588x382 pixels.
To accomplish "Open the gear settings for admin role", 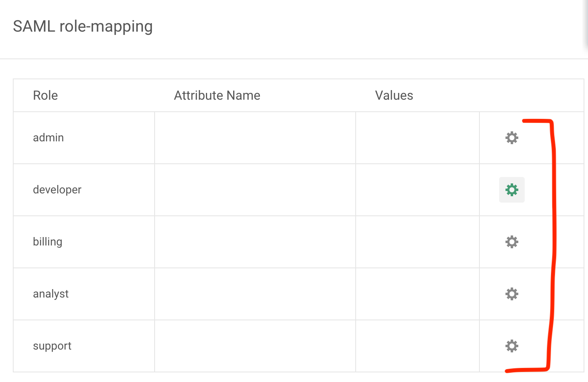I will tap(511, 138).
